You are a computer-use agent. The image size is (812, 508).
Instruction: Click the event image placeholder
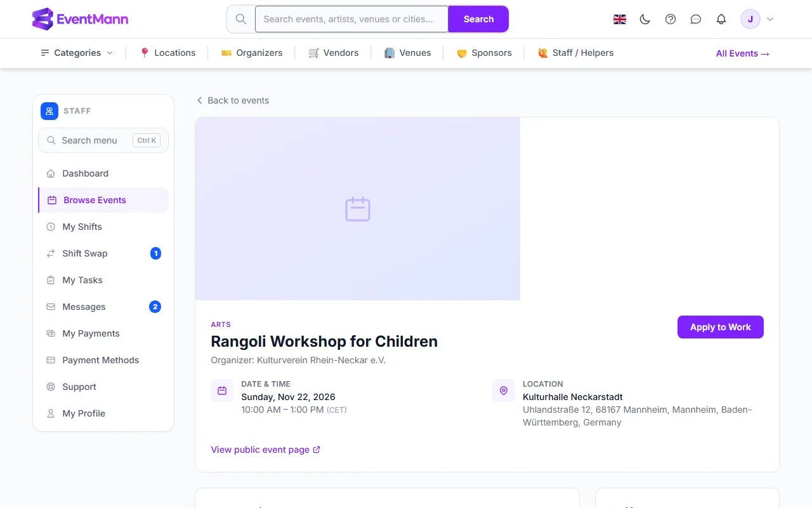(x=358, y=209)
